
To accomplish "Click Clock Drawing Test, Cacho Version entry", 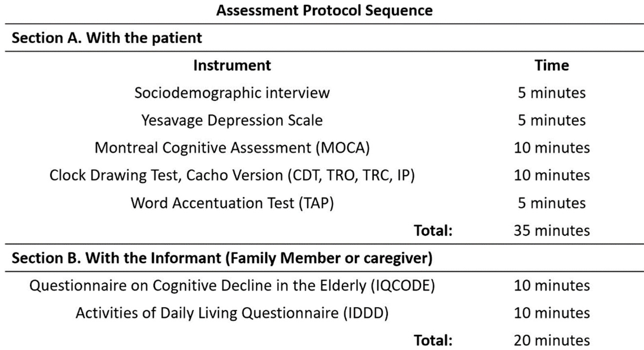I will point(232,175).
